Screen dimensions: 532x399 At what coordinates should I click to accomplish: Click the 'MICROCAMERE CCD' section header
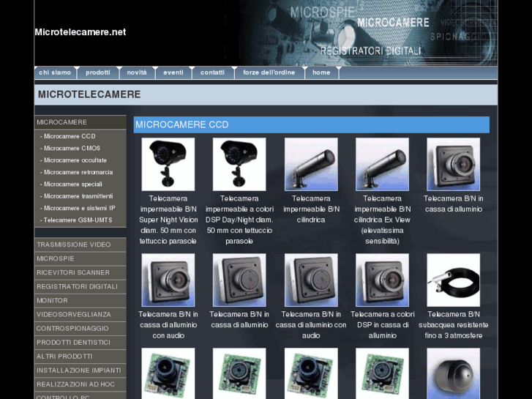(x=312, y=124)
